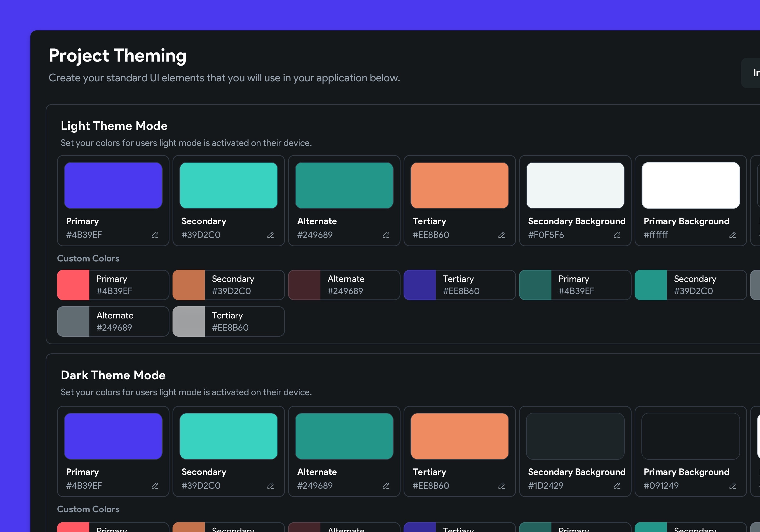The image size is (760, 532).
Task: Edit Dark Primary Background #091249
Action: (733, 486)
